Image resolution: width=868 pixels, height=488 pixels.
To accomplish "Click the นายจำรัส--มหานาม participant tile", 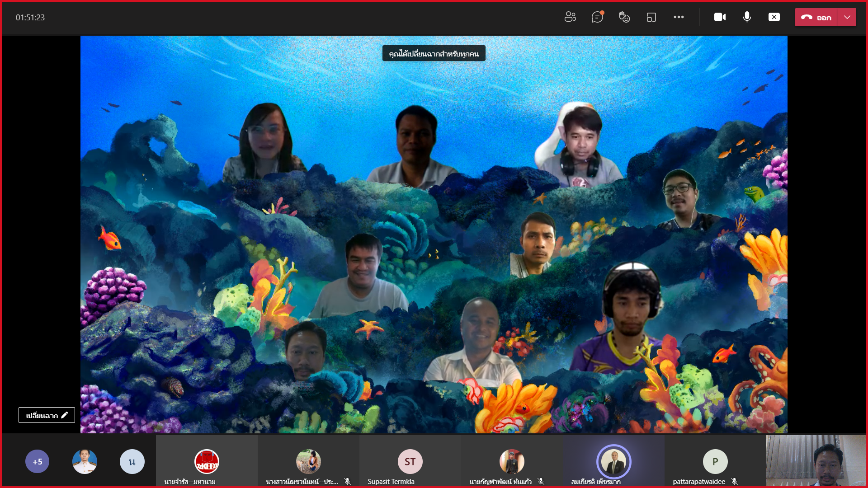I will pyautogui.click(x=207, y=462).
